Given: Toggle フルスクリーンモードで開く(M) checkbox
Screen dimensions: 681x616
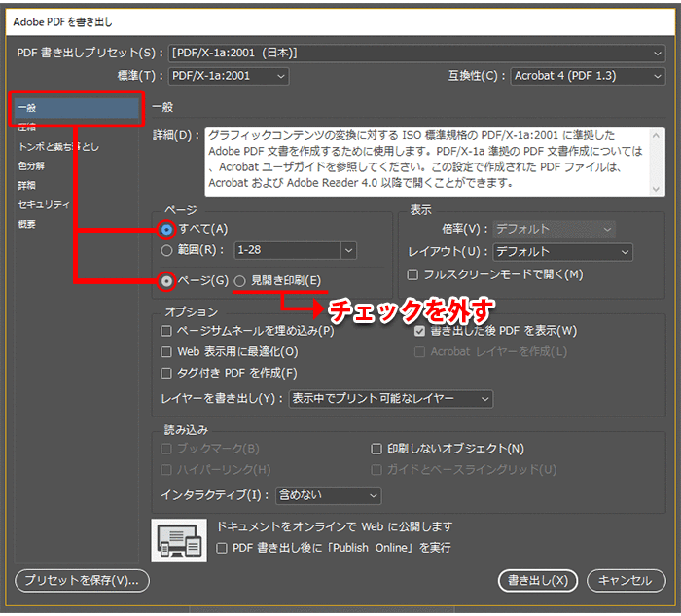Looking at the screenshot, I should (x=412, y=274).
